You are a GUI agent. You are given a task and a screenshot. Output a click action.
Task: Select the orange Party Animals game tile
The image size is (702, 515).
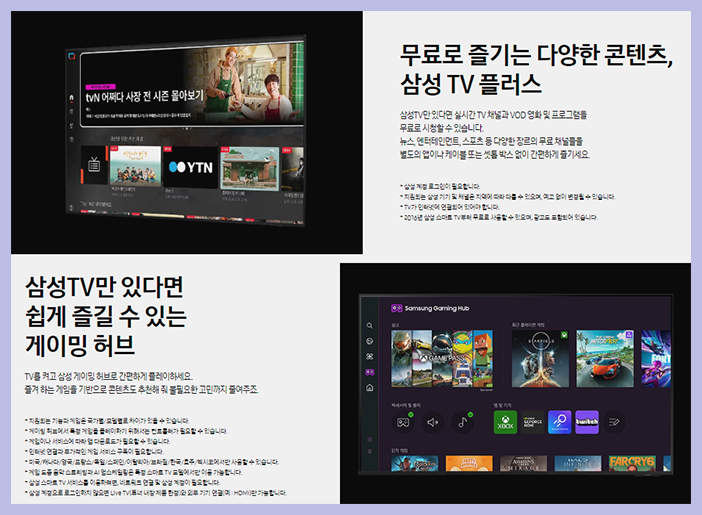tap(469, 463)
